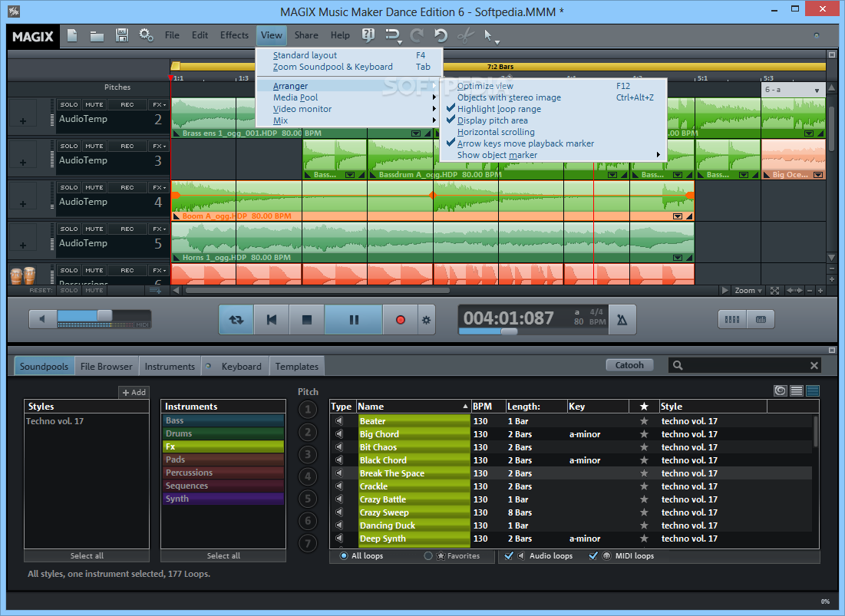845x616 pixels.
Task: Choose Standard layout from View menu
Action: [349, 55]
